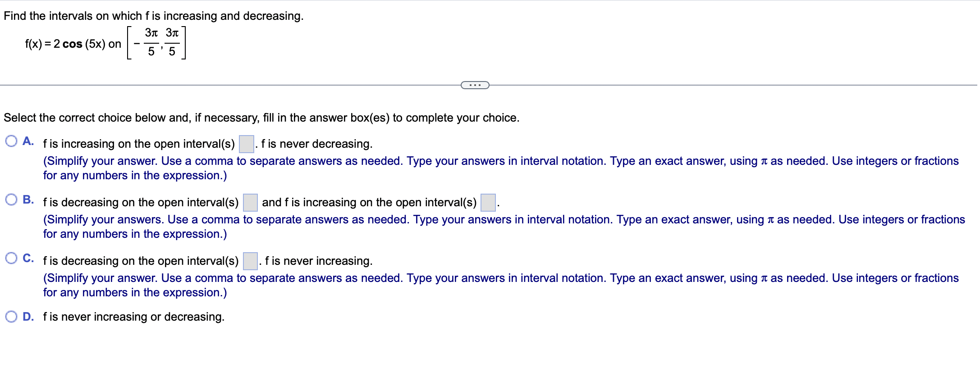Click the increasing interval answer box in choice B

488,203
